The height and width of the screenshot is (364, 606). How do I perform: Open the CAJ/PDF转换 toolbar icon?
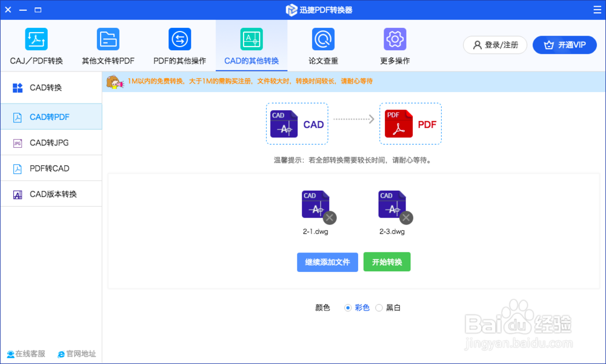[36, 39]
